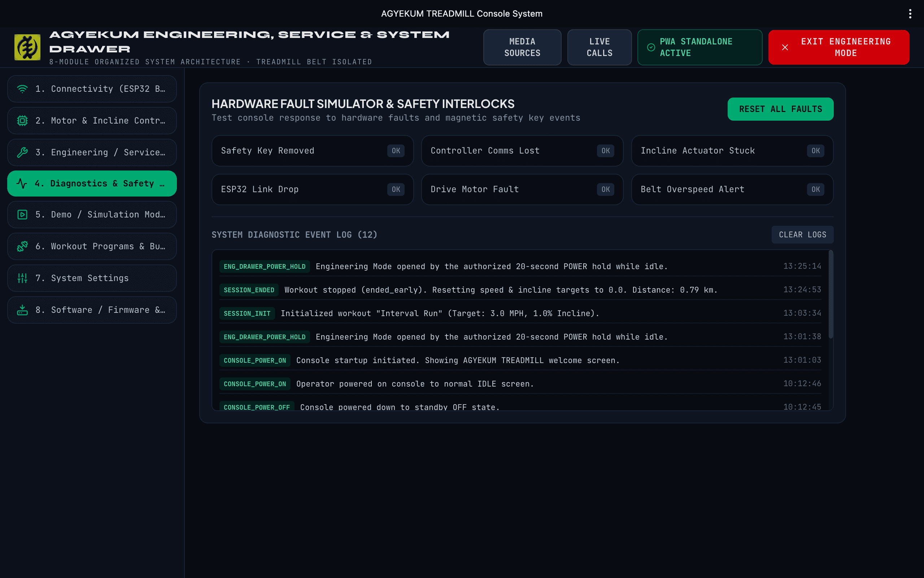Image resolution: width=924 pixels, height=578 pixels.
Task: Click the Wi-Fi icon for Connectivity
Action: 22,89
